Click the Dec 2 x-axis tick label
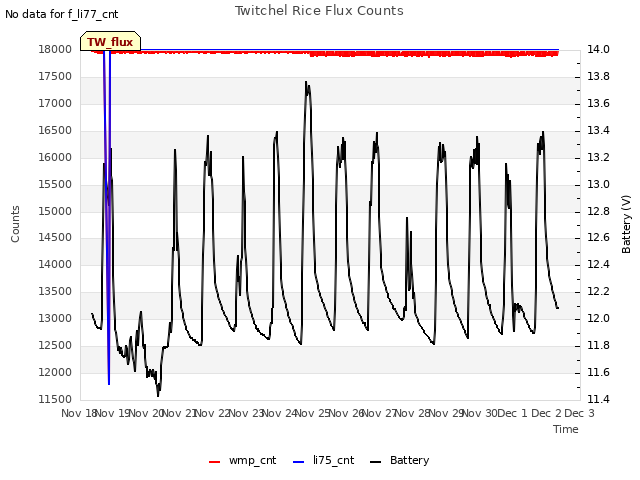Screen dimensions: 640x480 point(546,413)
